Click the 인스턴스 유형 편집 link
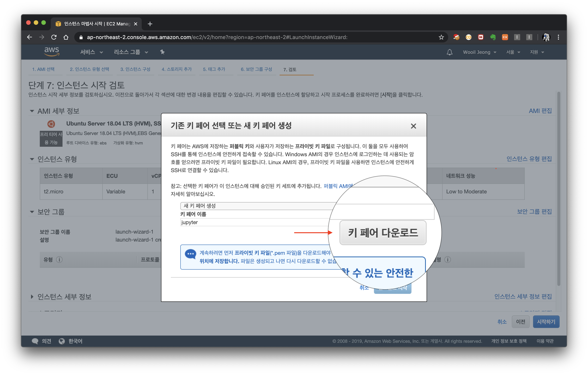 click(529, 159)
